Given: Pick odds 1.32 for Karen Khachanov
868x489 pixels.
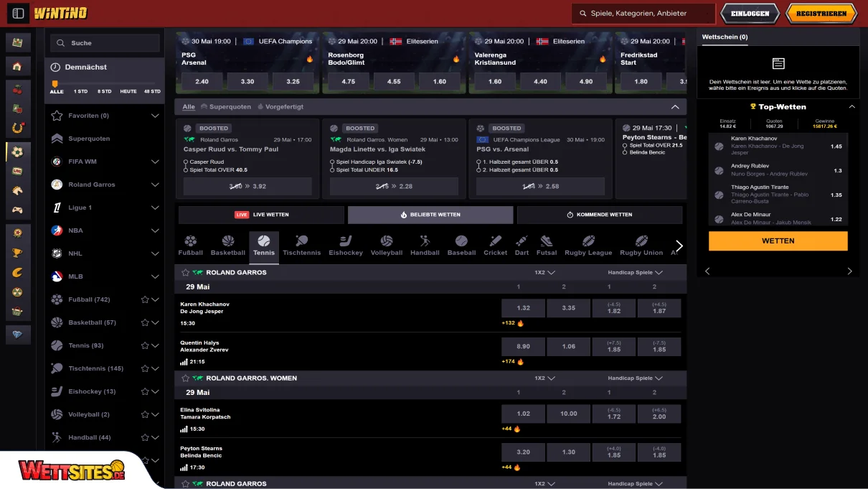Looking at the screenshot, I should [524, 308].
